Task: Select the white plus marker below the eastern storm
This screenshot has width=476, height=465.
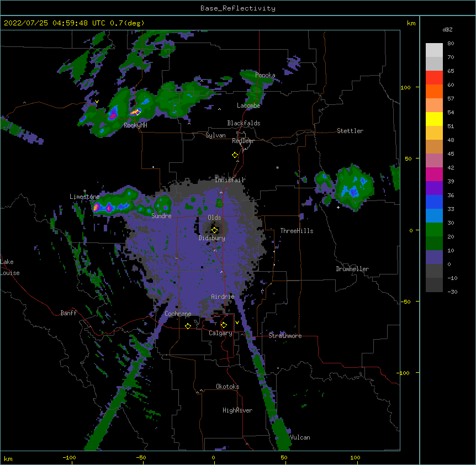Action: (x=338, y=207)
